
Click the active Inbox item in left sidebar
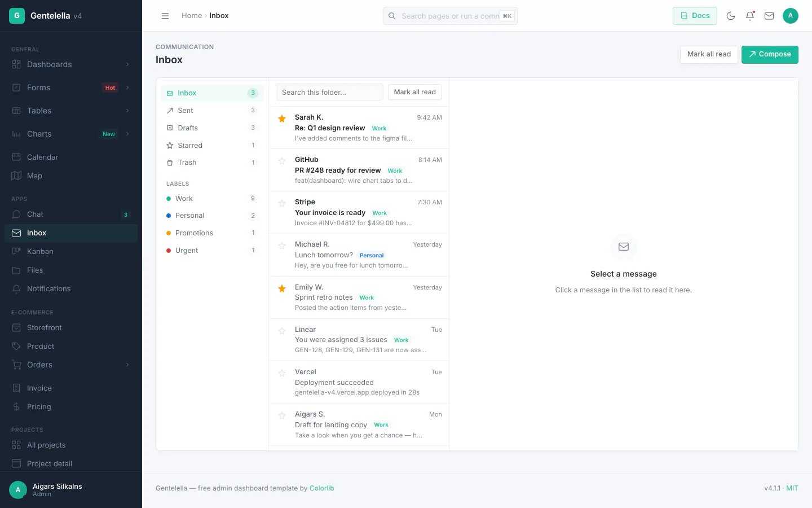tap(71, 233)
